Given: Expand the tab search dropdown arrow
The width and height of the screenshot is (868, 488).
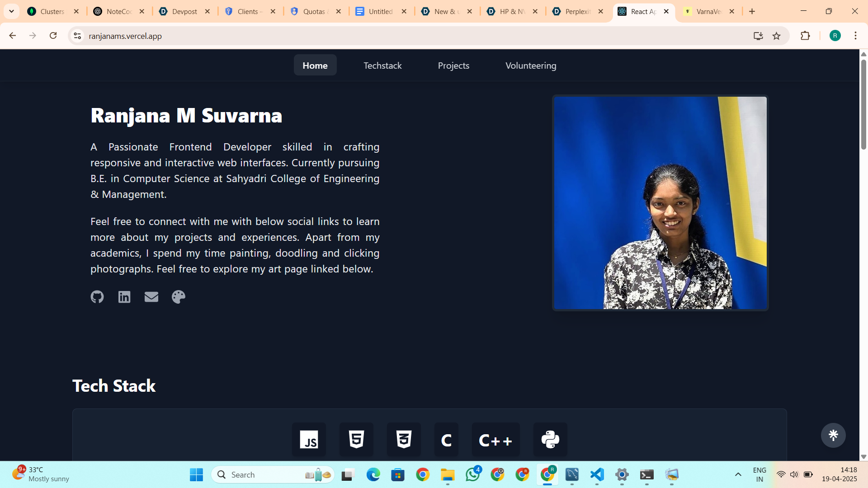Looking at the screenshot, I should coord(12,11).
